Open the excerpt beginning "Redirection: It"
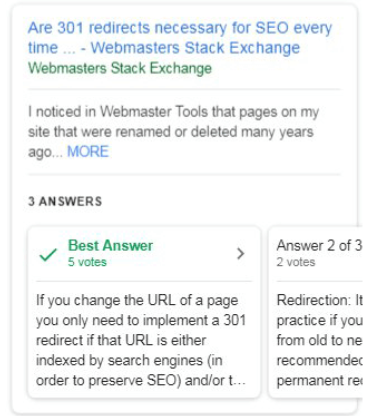 coord(319,340)
